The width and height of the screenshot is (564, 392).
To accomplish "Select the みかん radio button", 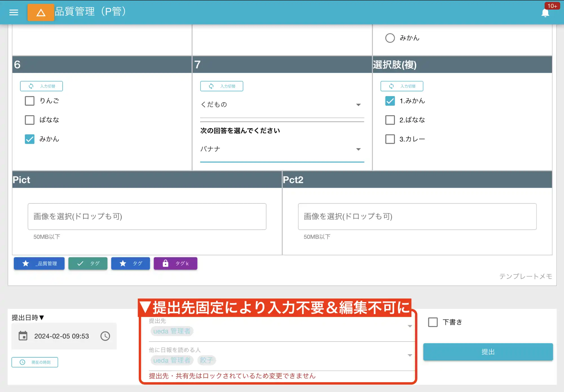I will coord(390,37).
